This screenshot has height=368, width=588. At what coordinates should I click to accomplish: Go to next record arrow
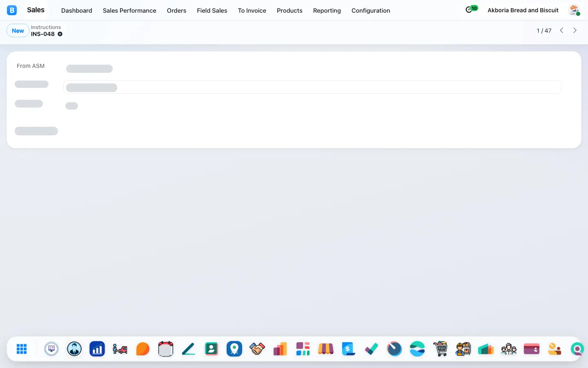pos(575,30)
